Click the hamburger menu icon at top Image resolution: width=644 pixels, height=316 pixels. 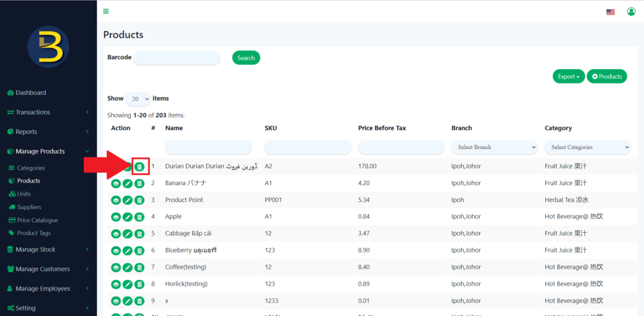(x=106, y=11)
